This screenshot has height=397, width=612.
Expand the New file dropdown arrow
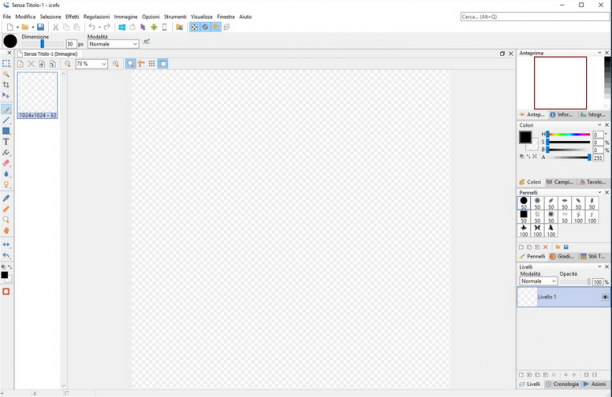tap(18, 27)
